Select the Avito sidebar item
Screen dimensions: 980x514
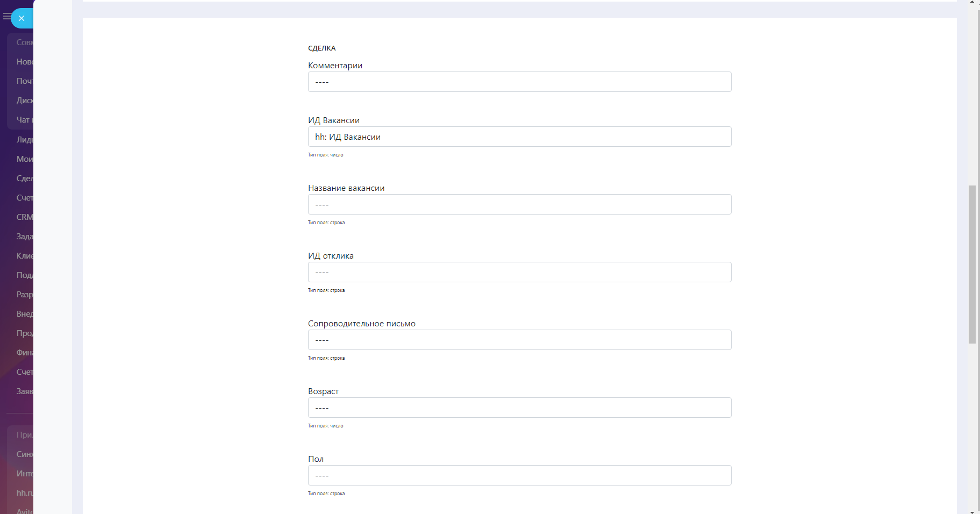(24, 511)
